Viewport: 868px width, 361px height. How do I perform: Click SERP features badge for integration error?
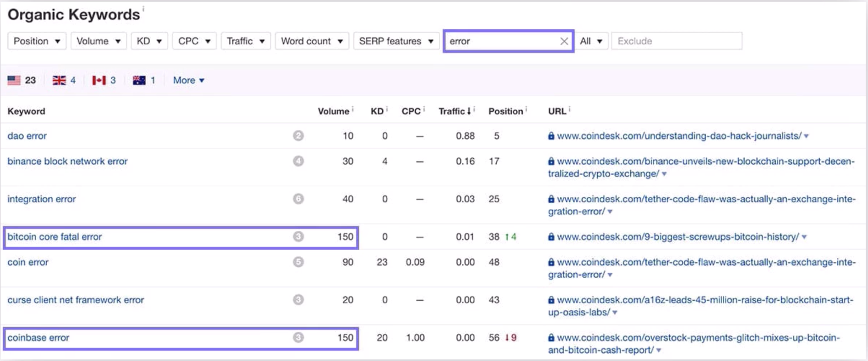(x=298, y=199)
